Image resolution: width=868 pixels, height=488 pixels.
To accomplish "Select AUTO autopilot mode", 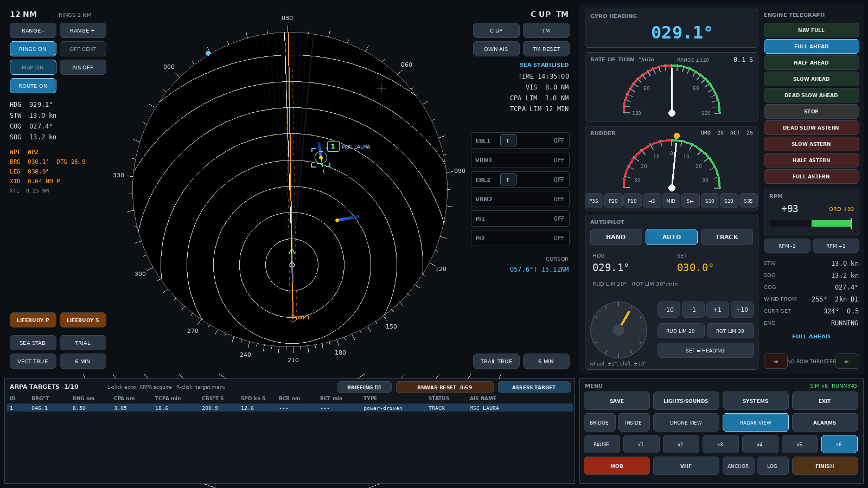I will click(x=671, y=237).
